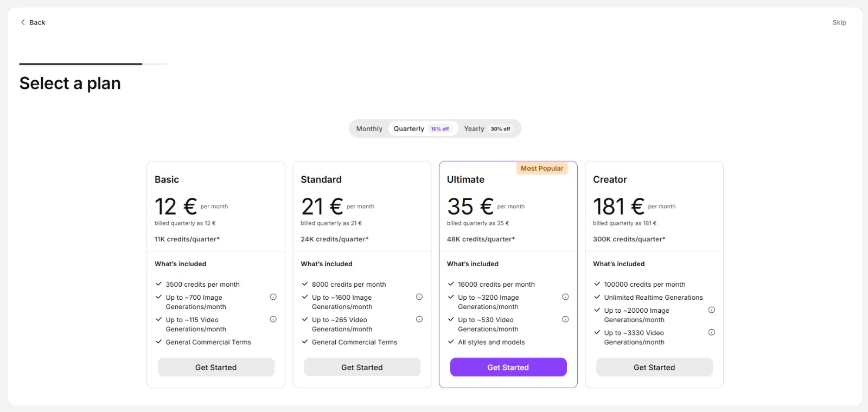
Task: Click info icon for Standard video generations
Action: point(419,319)
